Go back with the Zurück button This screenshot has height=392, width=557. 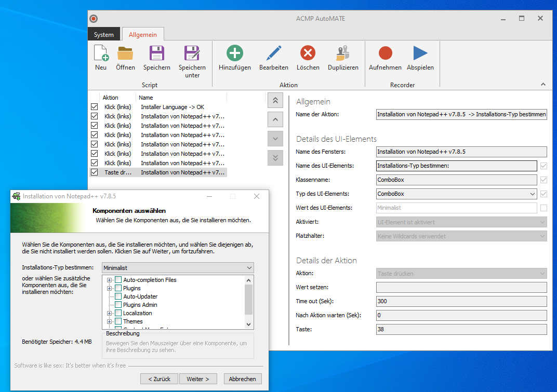coord(159,379)
